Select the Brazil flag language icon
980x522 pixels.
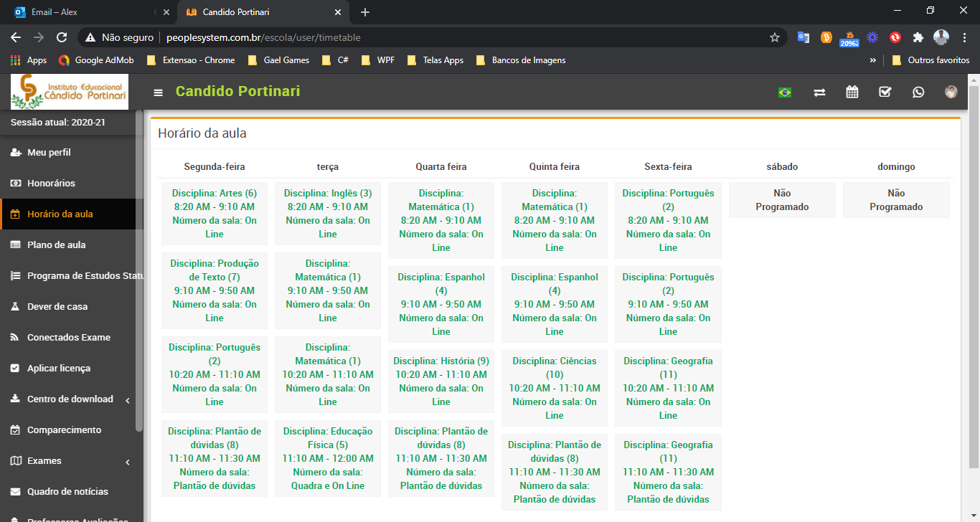pyautogui.click(x=785, y=92)
